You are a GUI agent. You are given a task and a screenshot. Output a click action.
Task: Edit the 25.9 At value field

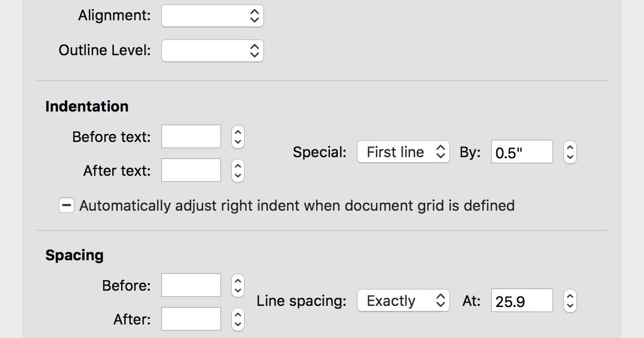[x=521, y=301]
